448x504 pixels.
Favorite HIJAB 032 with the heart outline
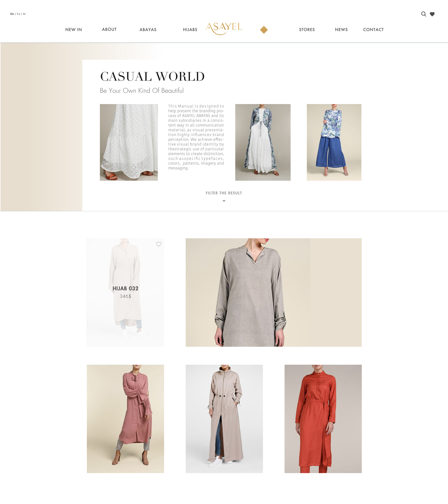[x=159, y=244]
